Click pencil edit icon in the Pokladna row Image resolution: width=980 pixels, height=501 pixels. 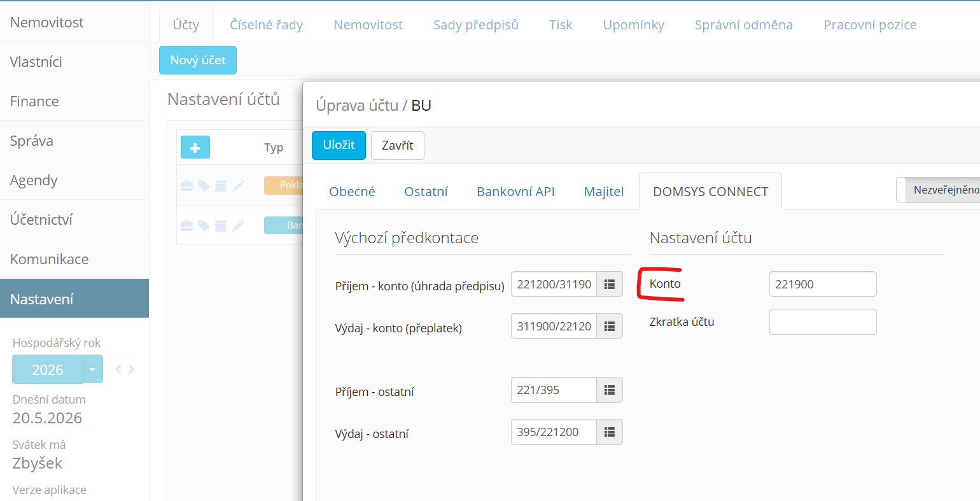point(238,185)
